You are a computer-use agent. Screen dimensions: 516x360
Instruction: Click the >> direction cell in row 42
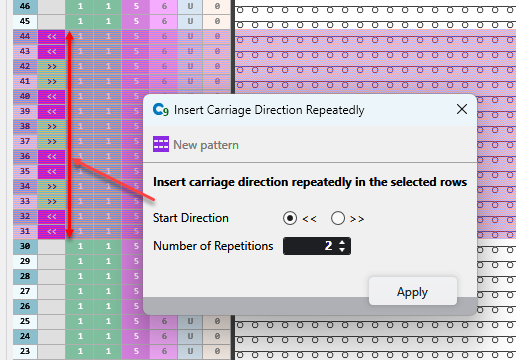coord(51,67)
